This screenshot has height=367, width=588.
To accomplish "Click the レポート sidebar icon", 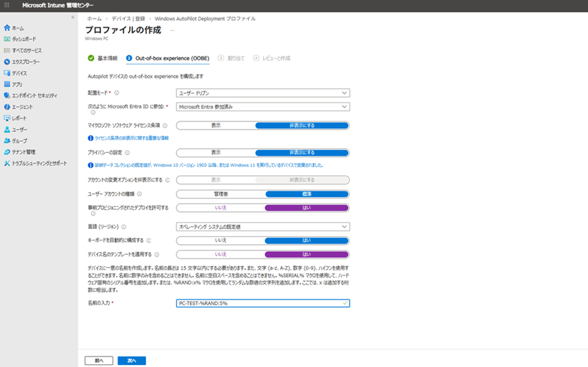I will (7, 118).
